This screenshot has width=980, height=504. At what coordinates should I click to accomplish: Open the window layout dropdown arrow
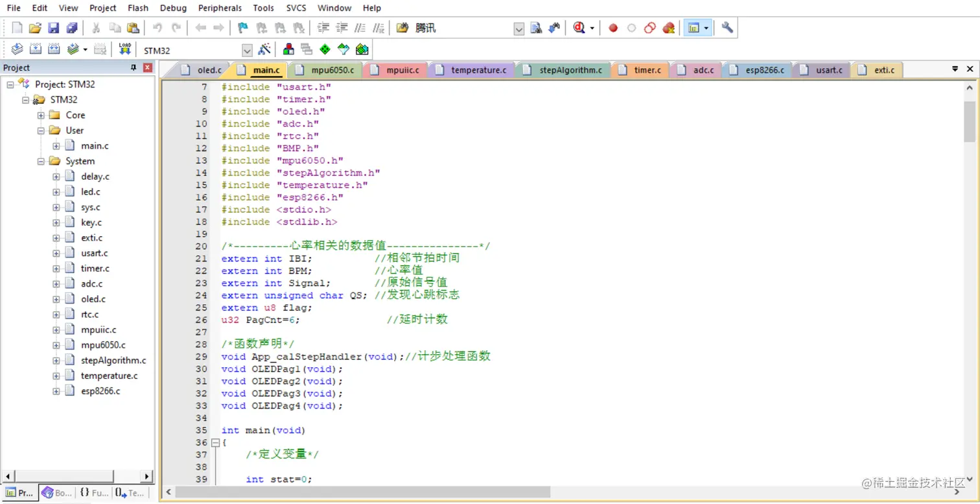tap(706, 28)
